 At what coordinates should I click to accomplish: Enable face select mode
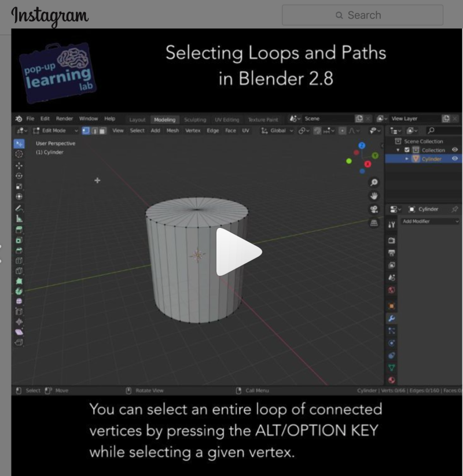click(x=102, y=131)
